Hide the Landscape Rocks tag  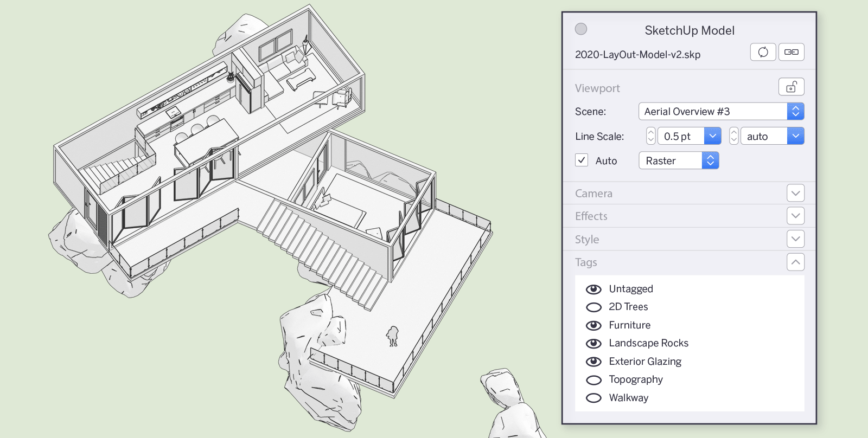[x=594, y=344]
